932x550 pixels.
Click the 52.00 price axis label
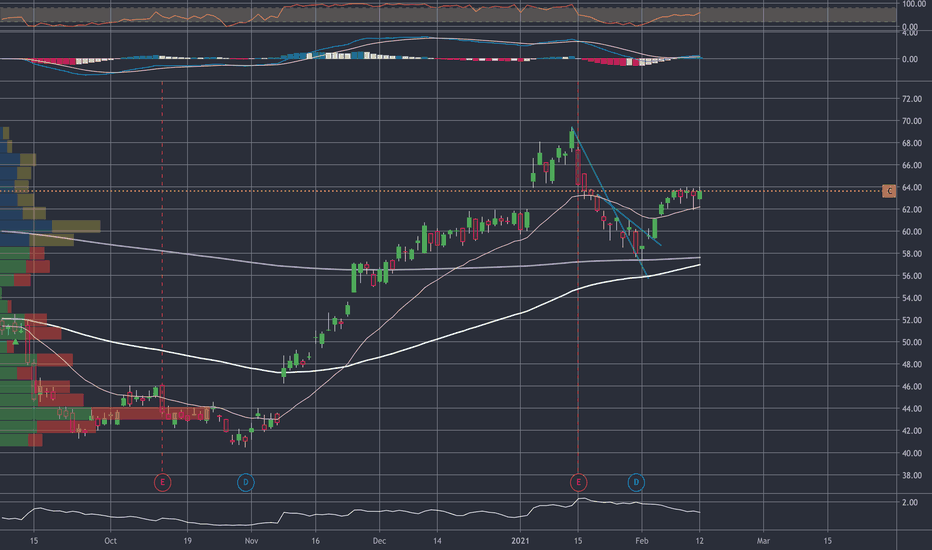(x=912, y=320)
